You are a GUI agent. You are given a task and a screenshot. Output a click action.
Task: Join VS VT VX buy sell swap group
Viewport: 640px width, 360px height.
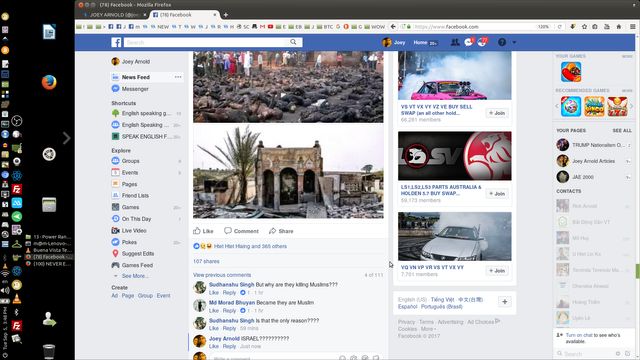pos(497,113)
